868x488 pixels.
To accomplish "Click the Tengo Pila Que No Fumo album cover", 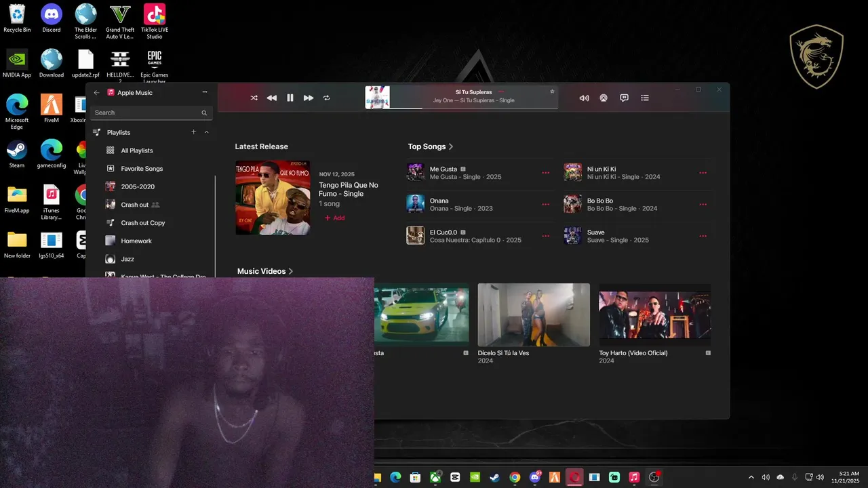I will (x=273, y=198).
